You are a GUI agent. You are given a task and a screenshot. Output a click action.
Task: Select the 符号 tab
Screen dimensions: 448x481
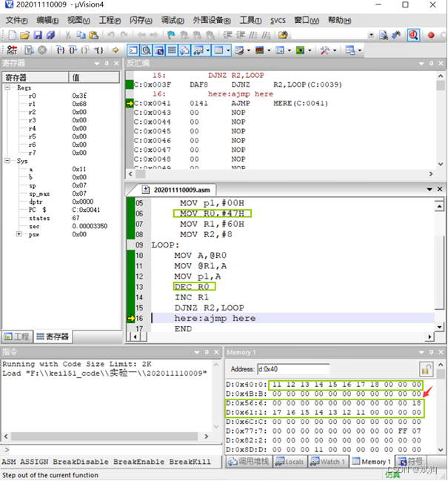411,462
